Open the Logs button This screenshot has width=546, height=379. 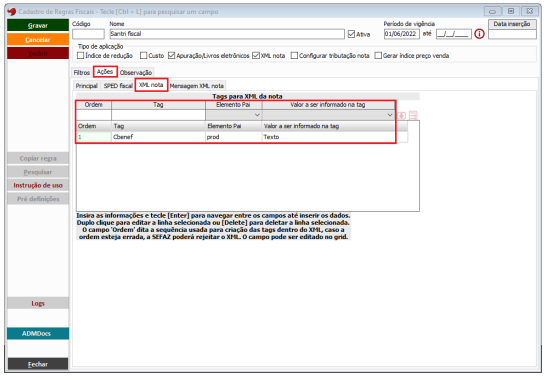[38, 303]
